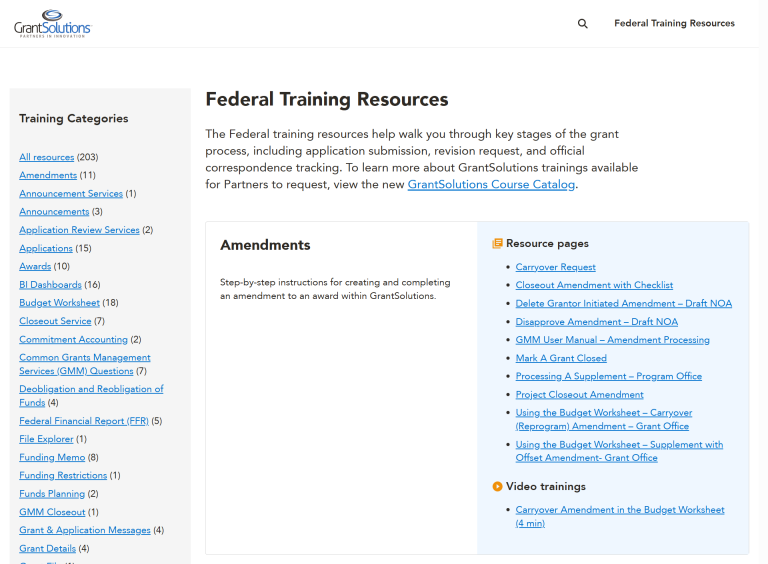Select Funding Memo category

point(51,457)
